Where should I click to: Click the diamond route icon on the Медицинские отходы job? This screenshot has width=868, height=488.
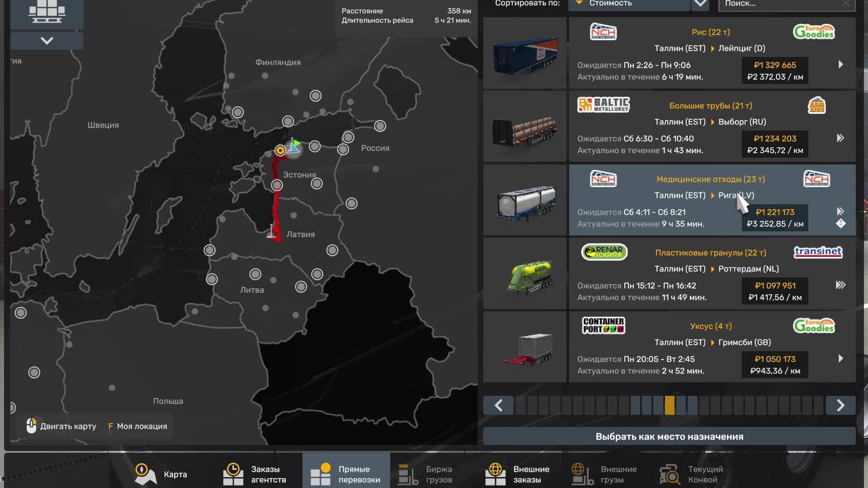840,224
